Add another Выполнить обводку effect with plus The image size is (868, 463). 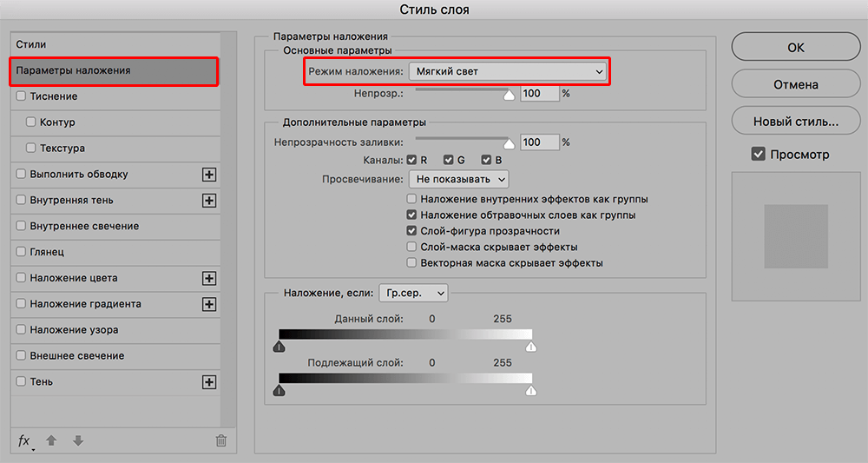209,175
